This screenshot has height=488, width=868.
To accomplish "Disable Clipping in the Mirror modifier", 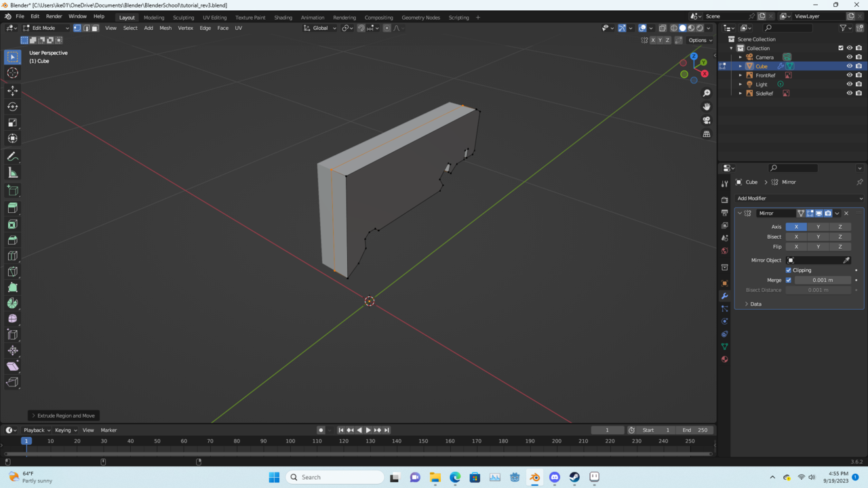I will pos(788,270).
